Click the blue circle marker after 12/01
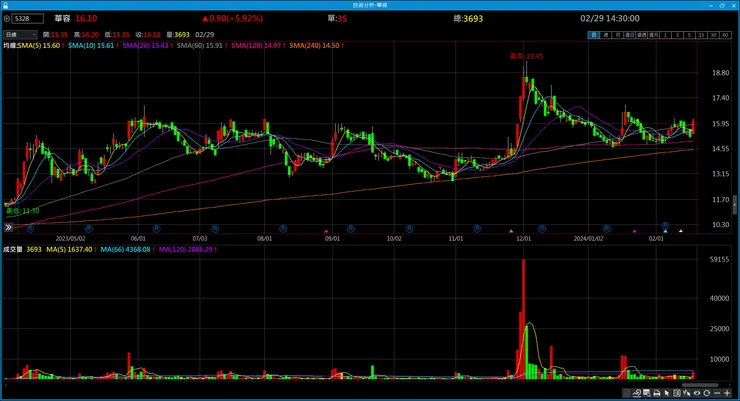Viewport: 740px width, 401px height. click(542, 229)
